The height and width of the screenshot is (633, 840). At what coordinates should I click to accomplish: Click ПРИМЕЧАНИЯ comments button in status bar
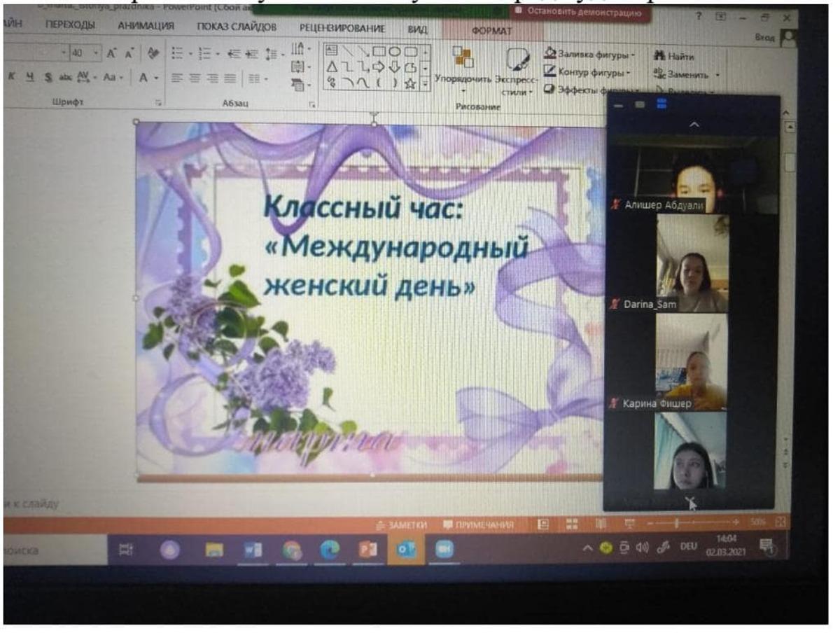[x=478, y=524]
